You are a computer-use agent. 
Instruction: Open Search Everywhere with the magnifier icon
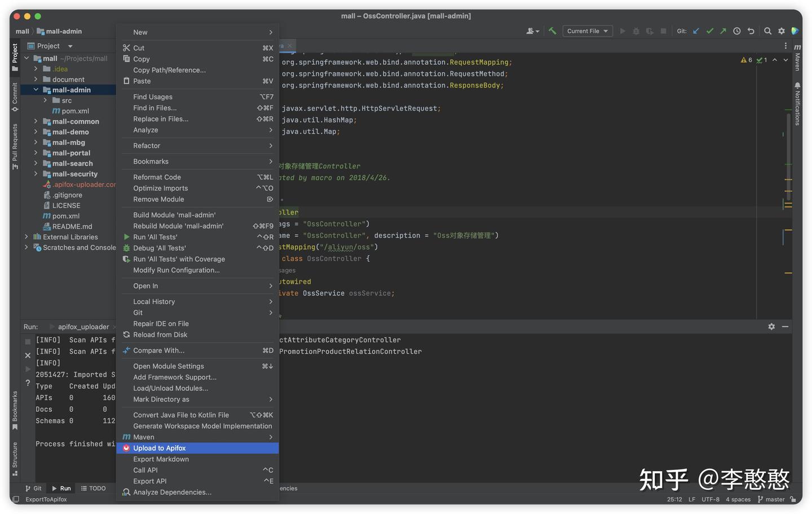point(768,31)
